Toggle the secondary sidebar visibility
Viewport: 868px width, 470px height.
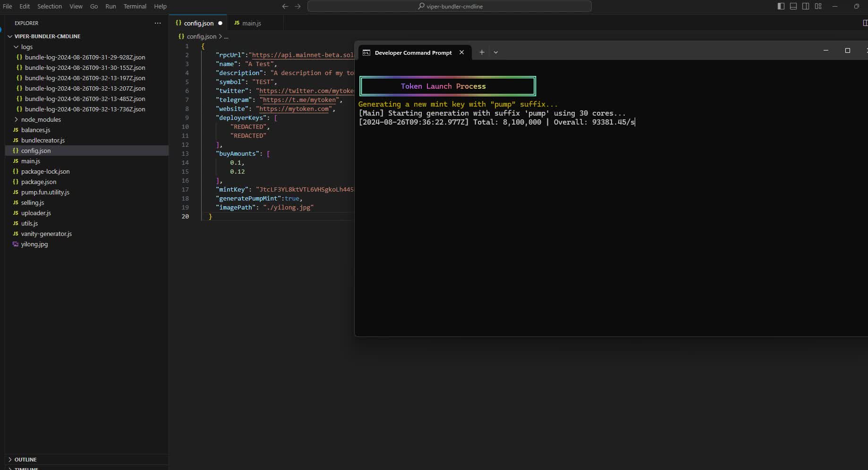pyautogui.click(x=806, y=6)
